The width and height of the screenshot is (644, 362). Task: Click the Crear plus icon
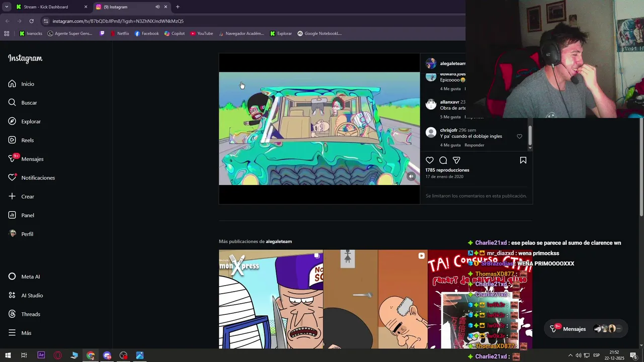(12, 196)
